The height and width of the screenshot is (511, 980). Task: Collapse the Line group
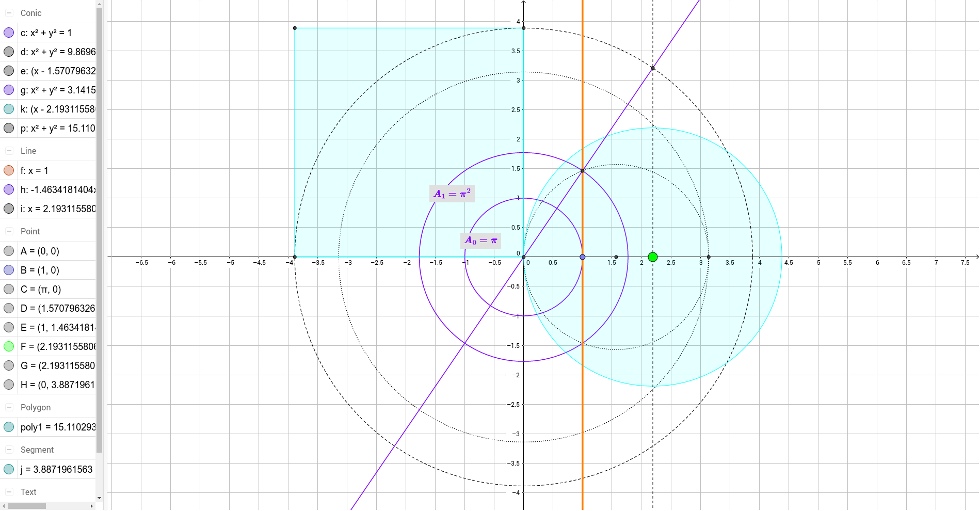pyautogui.click(x=9, y=151)
